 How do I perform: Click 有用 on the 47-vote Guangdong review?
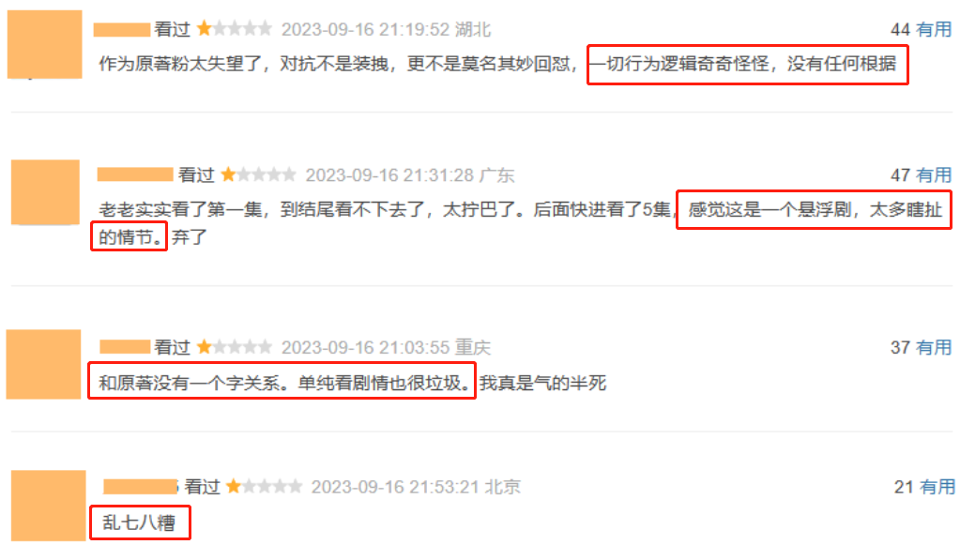tap(933, 175)
